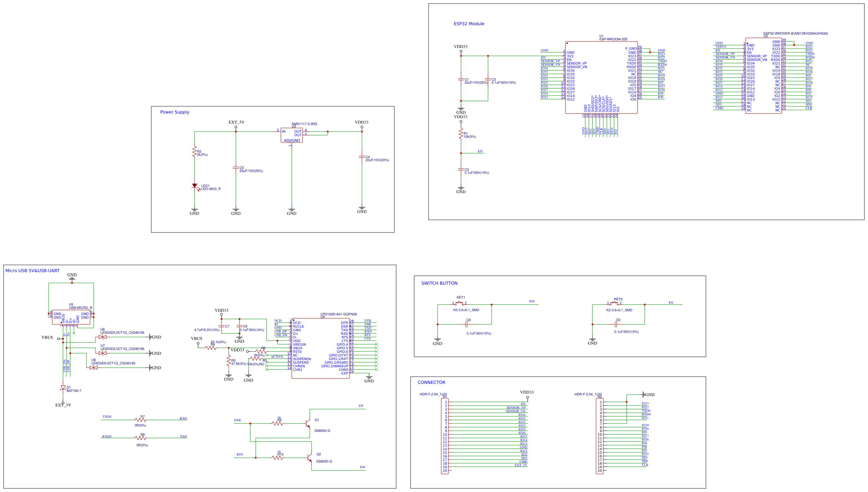Click the "CP2102N-A01-GQFN28" part label
868x492 pixels.
(x=339, y=314)
